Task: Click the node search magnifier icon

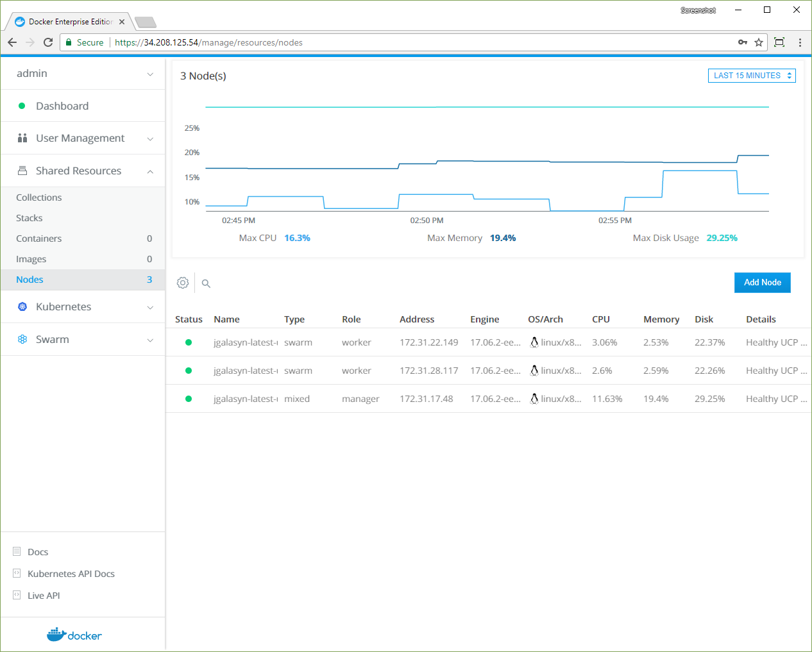Action: click(x=206, y=283)
